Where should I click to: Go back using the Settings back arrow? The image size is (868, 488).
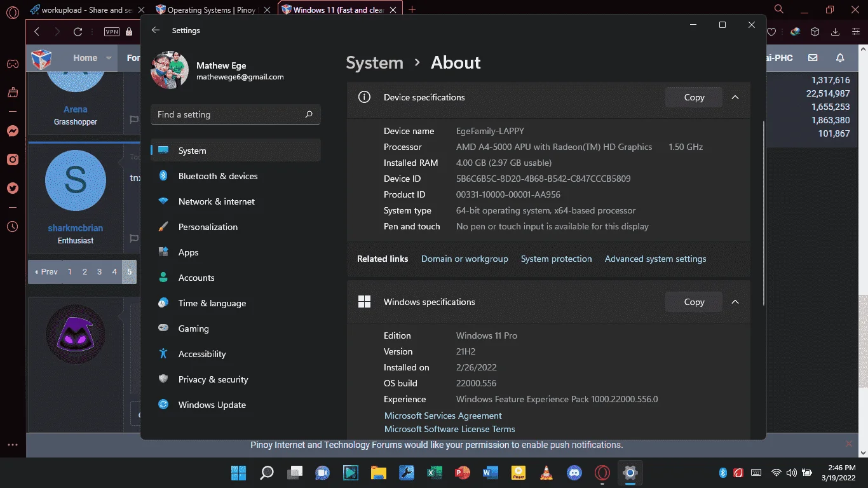(156, 30)
